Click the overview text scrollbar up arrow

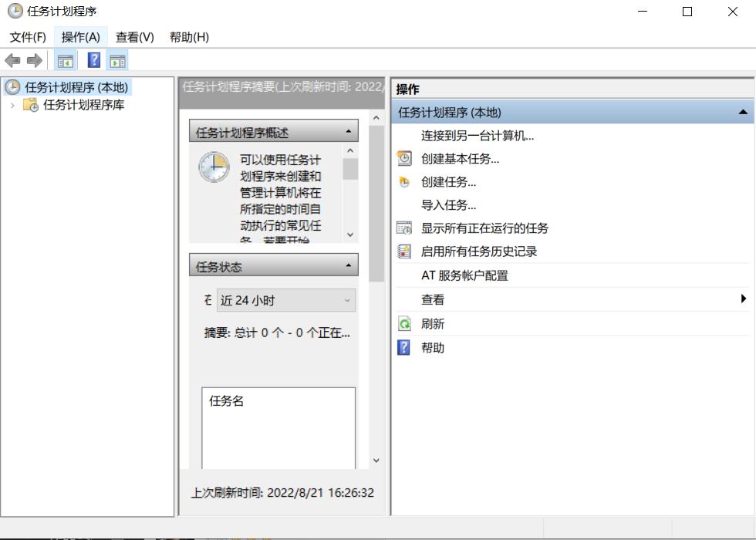click(350, 151)
